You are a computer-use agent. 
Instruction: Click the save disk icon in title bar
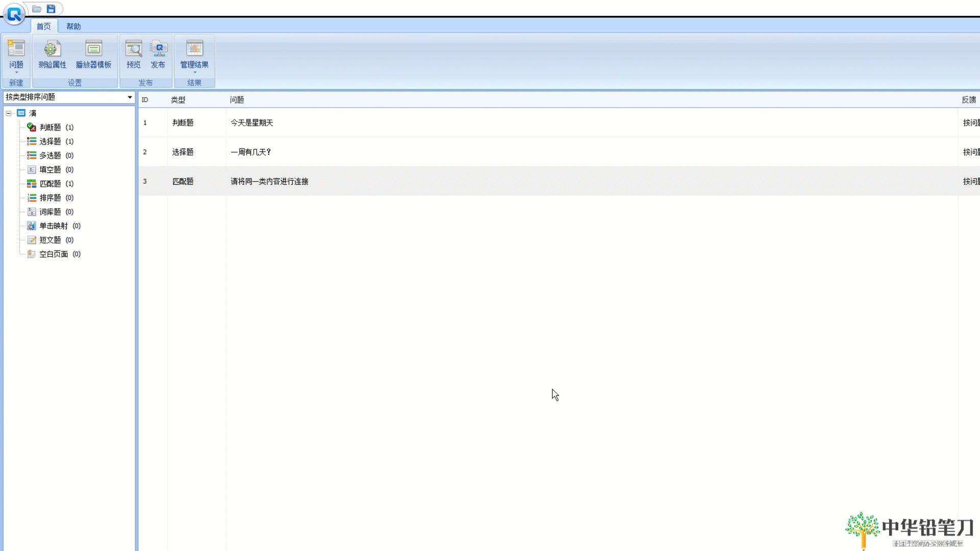click(x=51, y=9)
